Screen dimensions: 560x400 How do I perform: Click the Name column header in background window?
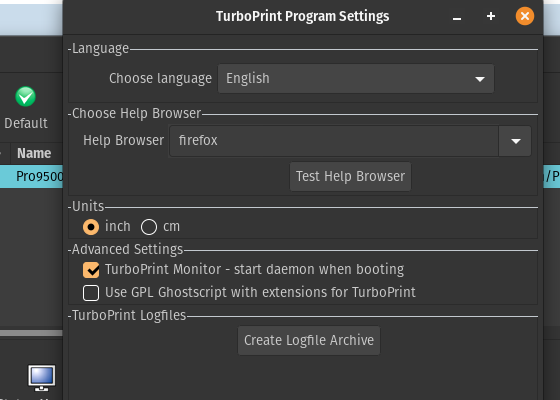tap(34, 154)
